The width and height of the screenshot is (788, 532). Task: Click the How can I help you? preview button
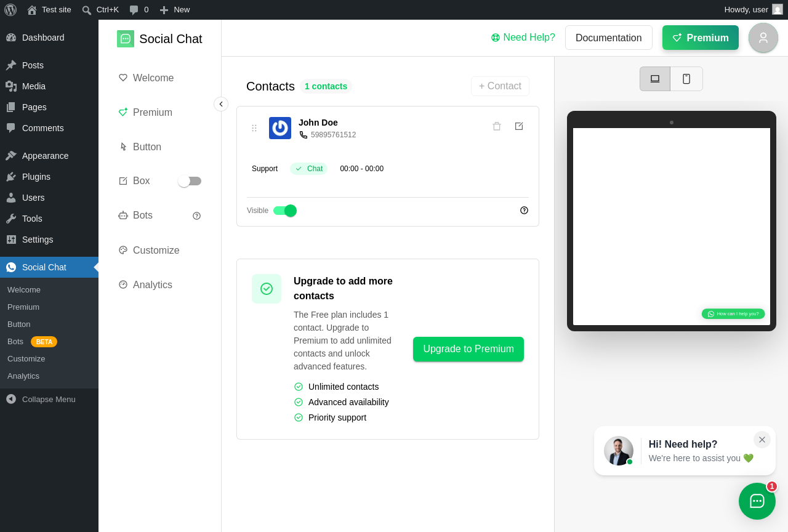pos(733,314)
